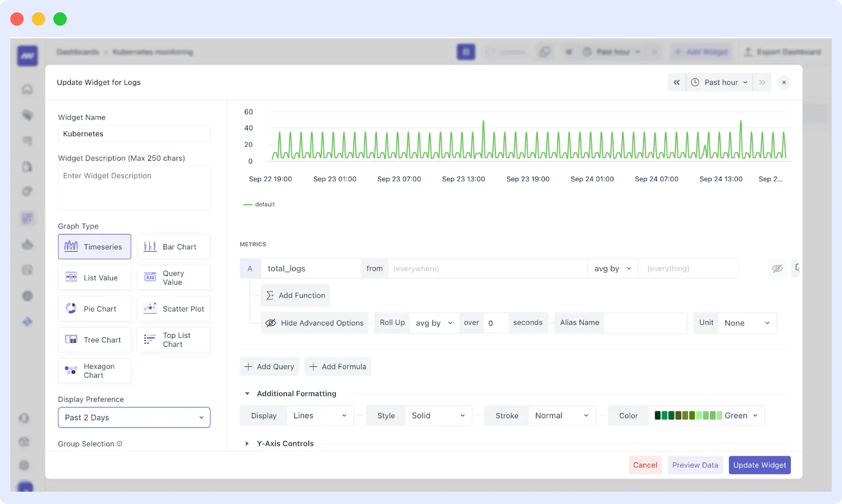Change the Unit from None dropdown
The image size is (842, 504).
pyautogui.click(x=747, y=323)
